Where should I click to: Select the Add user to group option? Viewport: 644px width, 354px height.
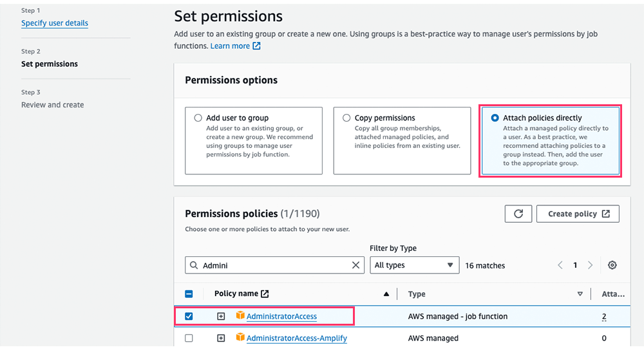point(198,118)
